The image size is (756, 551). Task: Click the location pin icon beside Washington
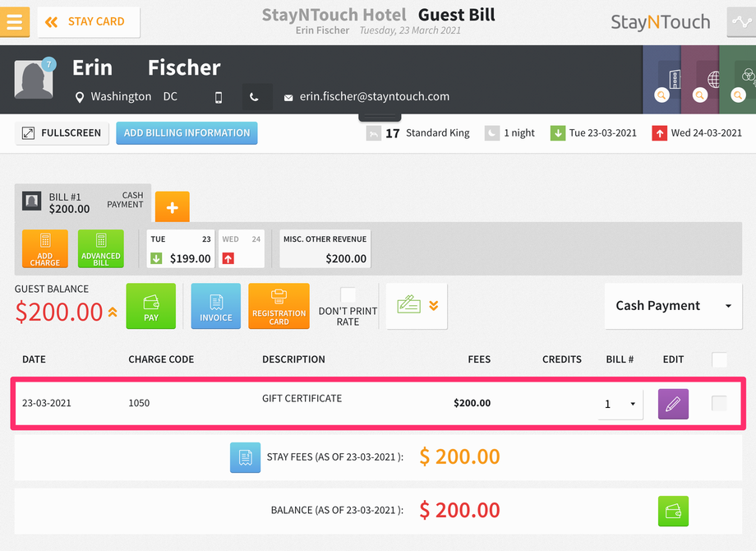[x=80, y=97]
